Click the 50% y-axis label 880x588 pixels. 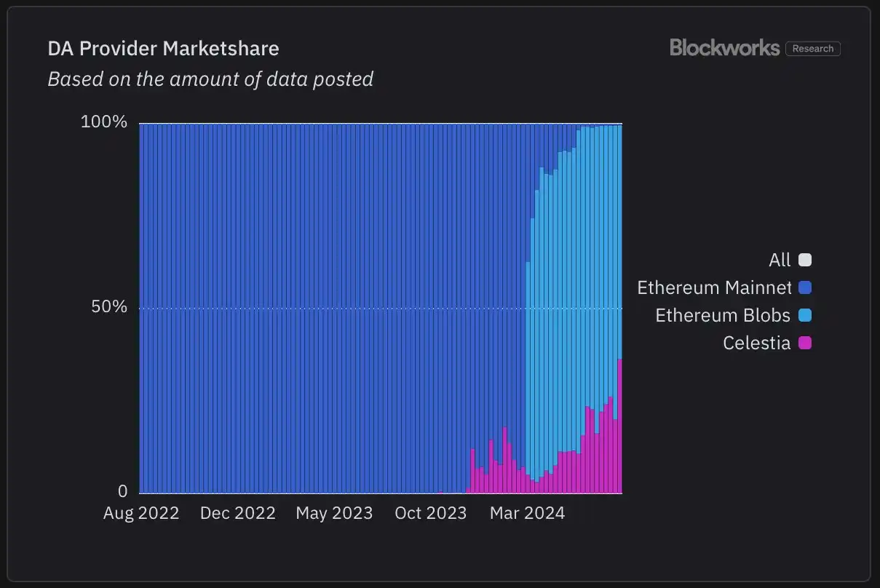109,307
